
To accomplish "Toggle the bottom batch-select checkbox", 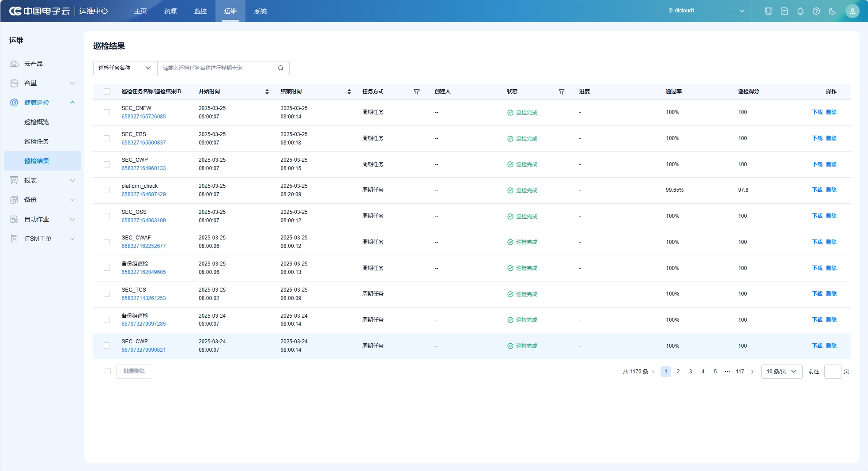I will (108, 371).
